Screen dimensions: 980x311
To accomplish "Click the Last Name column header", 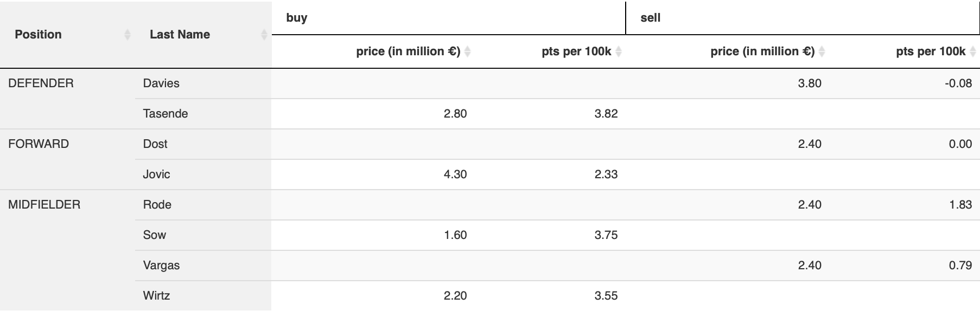I will click(x=180, y=35).
